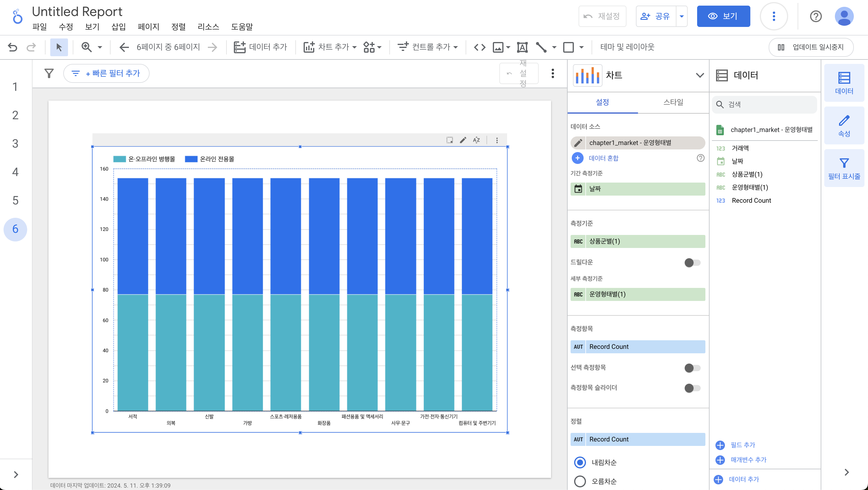Open the 컨트롤 추가 dropdown
The height and width of the screenshot is (490, 868).
427,47
